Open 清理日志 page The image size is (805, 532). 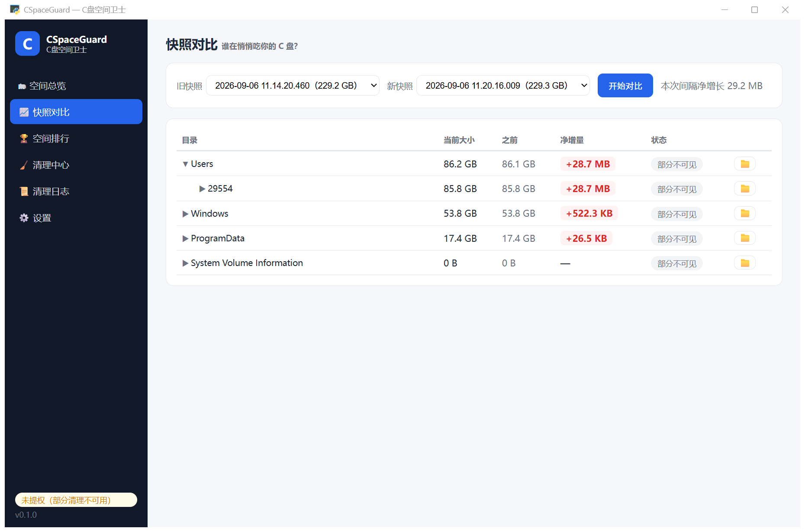76,191
